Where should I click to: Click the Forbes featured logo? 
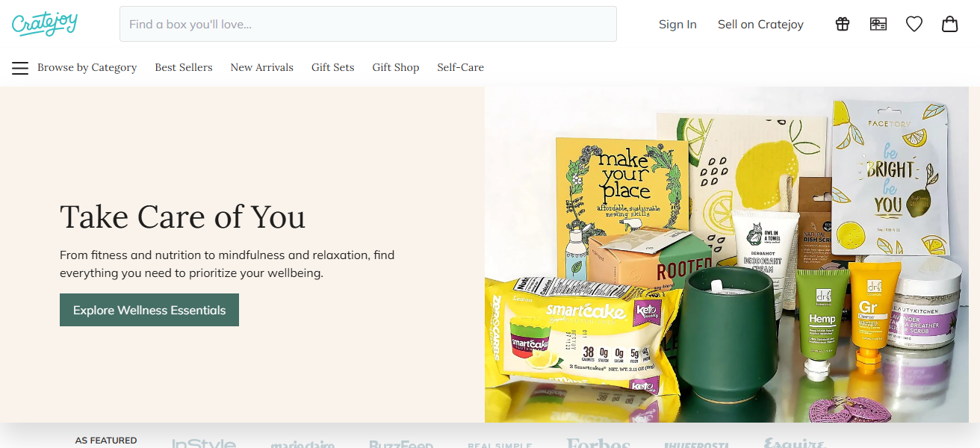point(598,444)
